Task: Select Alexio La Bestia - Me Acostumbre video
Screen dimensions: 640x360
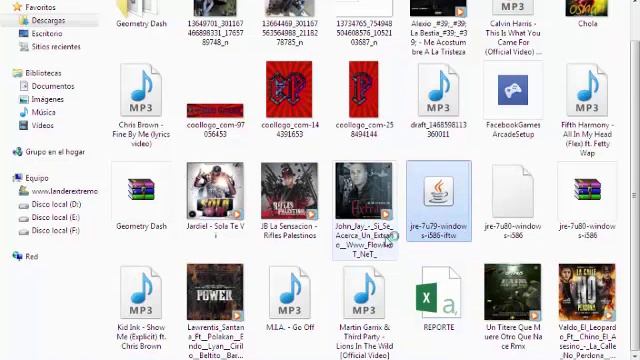Action: click(438, 8)
